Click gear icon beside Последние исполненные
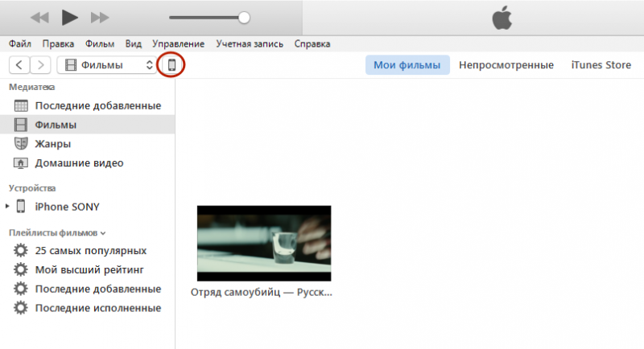 [x=21, y=307]
